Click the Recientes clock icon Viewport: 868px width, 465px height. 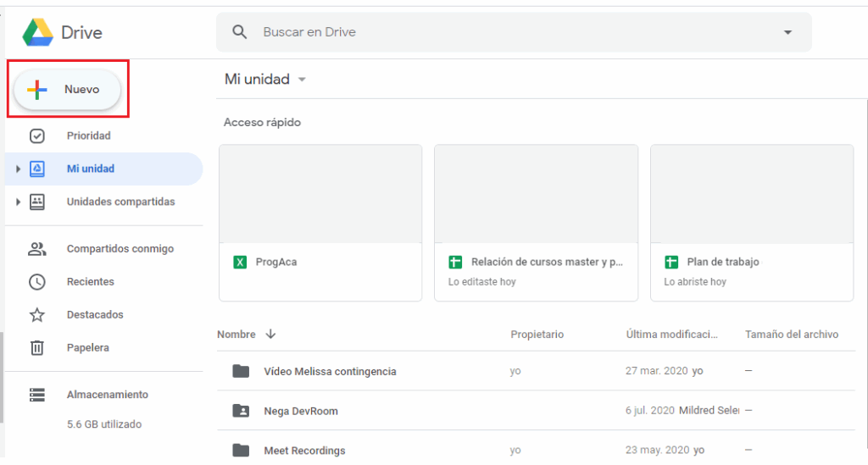pyautogui.click(x=37, y=282)
